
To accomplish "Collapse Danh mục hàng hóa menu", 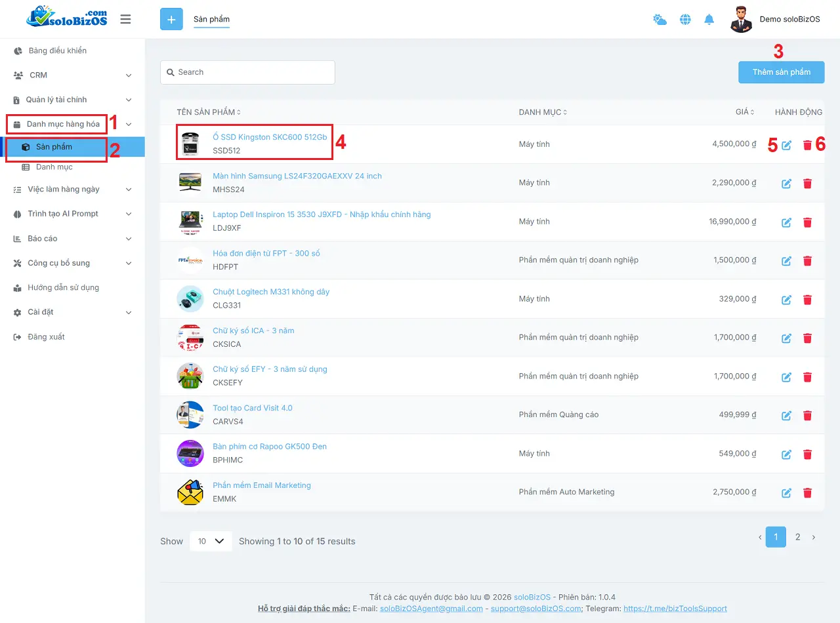I will click(x=72, y=124).
